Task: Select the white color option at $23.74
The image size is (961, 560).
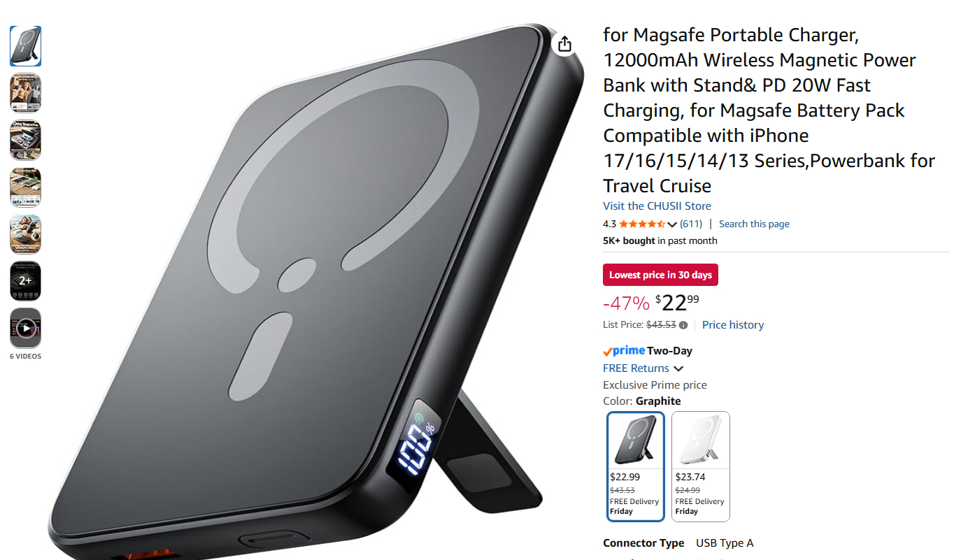Action: point(700,466)
